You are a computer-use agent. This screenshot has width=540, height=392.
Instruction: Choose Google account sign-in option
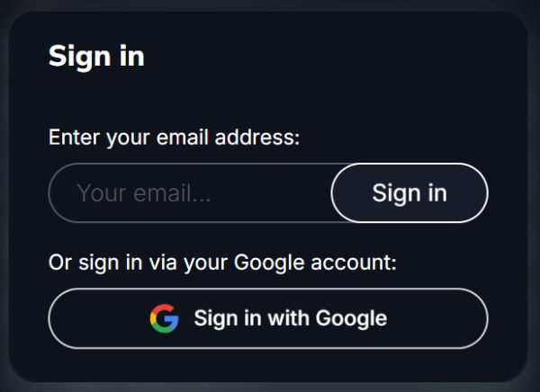click(290, 318)
